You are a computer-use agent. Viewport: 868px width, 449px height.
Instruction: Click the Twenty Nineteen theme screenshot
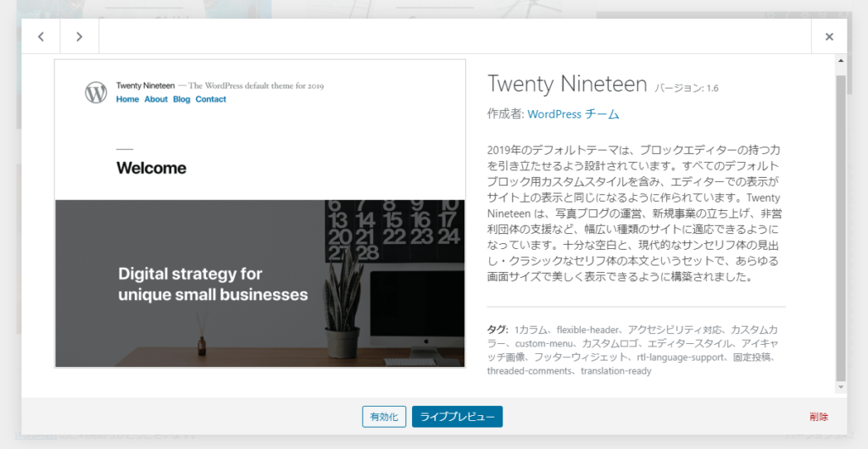[x=259, y=213]
